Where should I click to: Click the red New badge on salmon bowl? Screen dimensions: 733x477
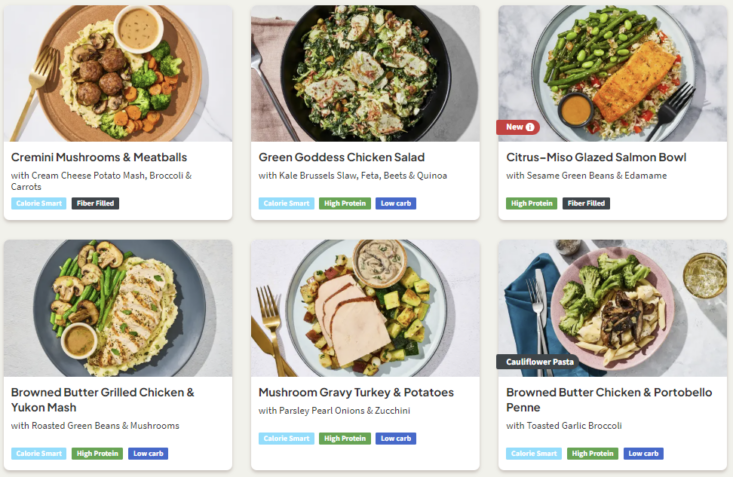coord(518,127)
